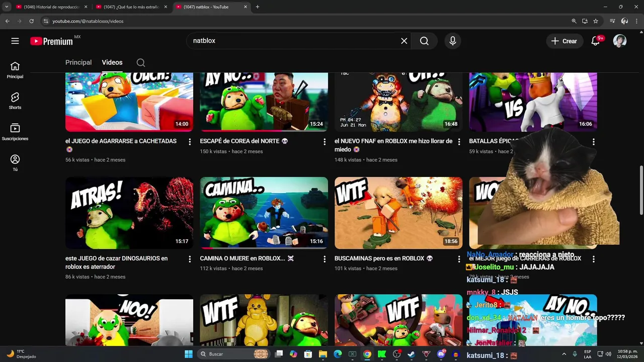Viewport: 644px width, 362px height.
Task: Open Microsoft Edge from the taskbar
Action: 338,354
